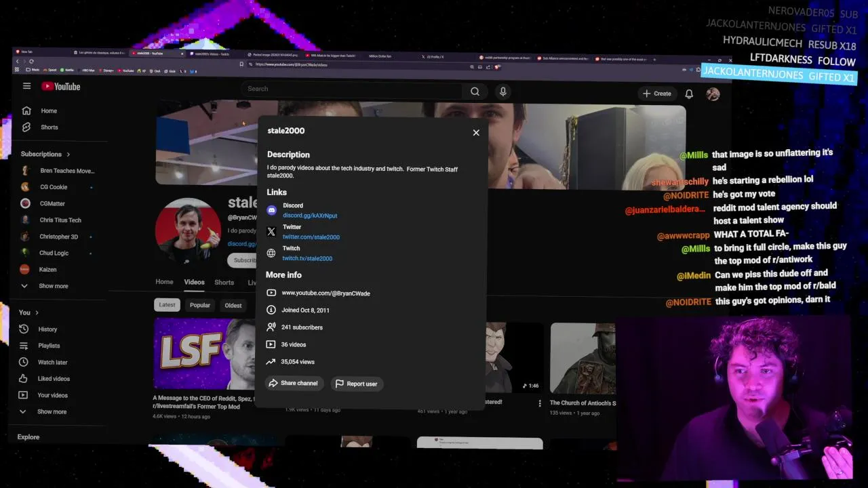
Task: Click the Create button
Action: click(657, 94)
